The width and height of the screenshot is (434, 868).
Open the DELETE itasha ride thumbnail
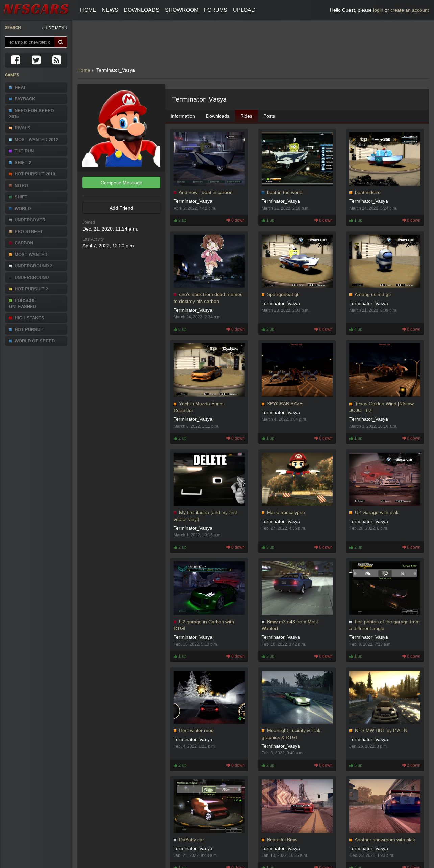[209, 479]
